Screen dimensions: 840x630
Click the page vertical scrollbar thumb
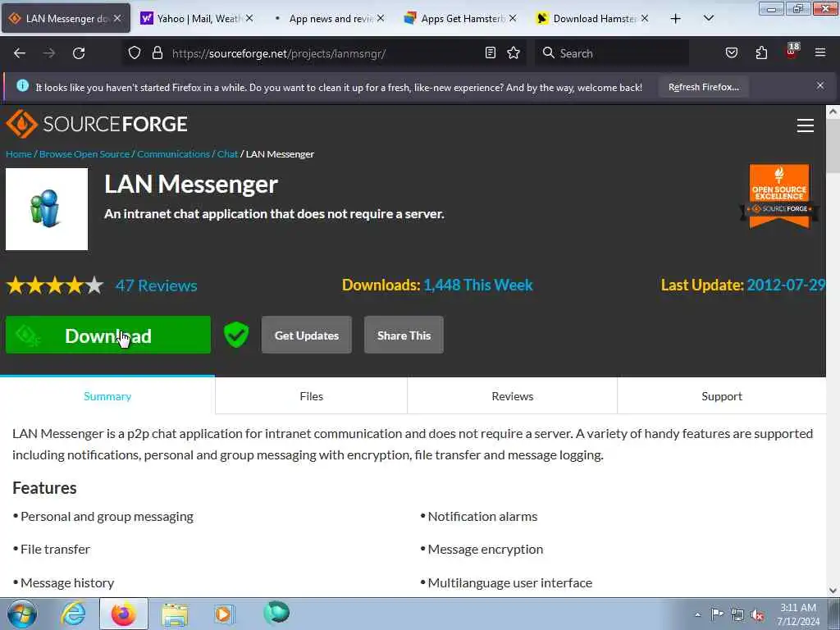[x=833, y=148]
